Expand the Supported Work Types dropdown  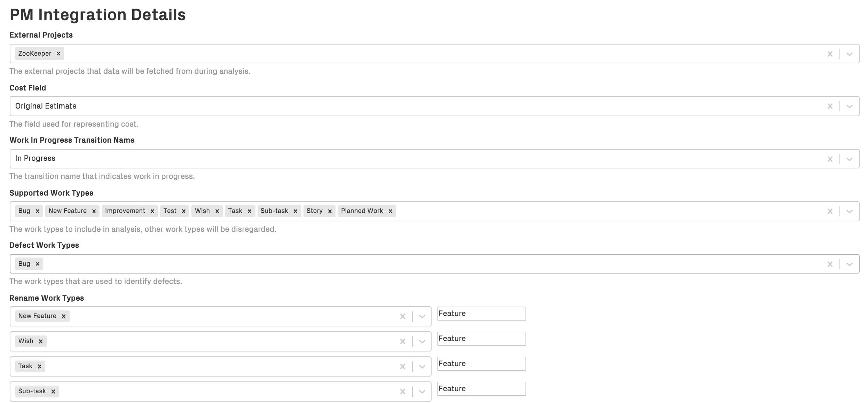[850, 211]
